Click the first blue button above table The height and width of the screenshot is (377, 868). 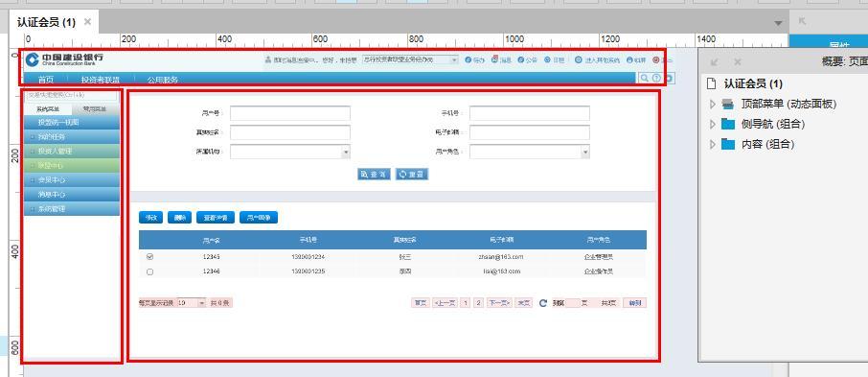[150, 218]
